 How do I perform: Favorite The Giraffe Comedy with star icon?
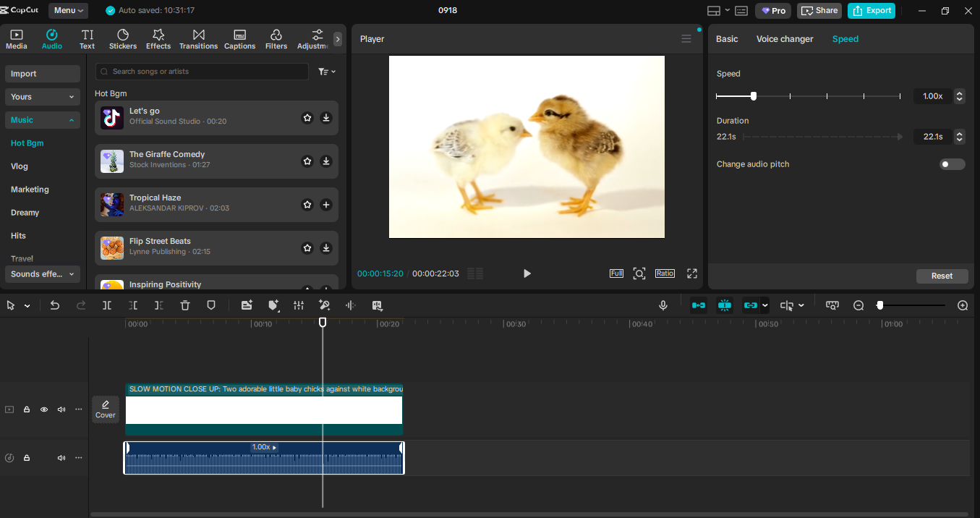point(307,161)
